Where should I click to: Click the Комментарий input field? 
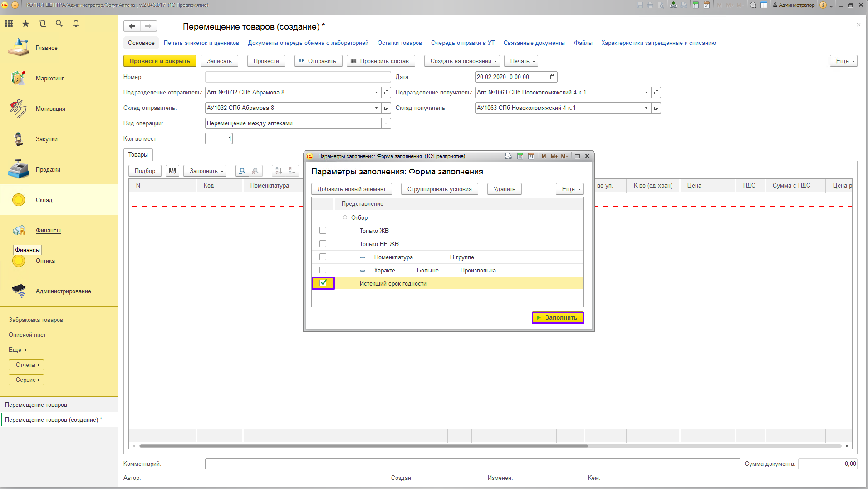point(472,464)
